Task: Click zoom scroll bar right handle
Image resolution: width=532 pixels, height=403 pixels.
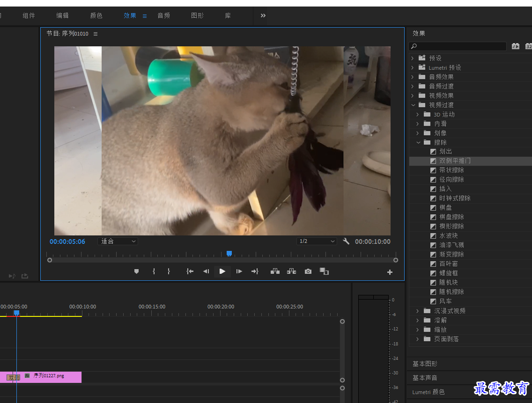Action: point(396,260)
